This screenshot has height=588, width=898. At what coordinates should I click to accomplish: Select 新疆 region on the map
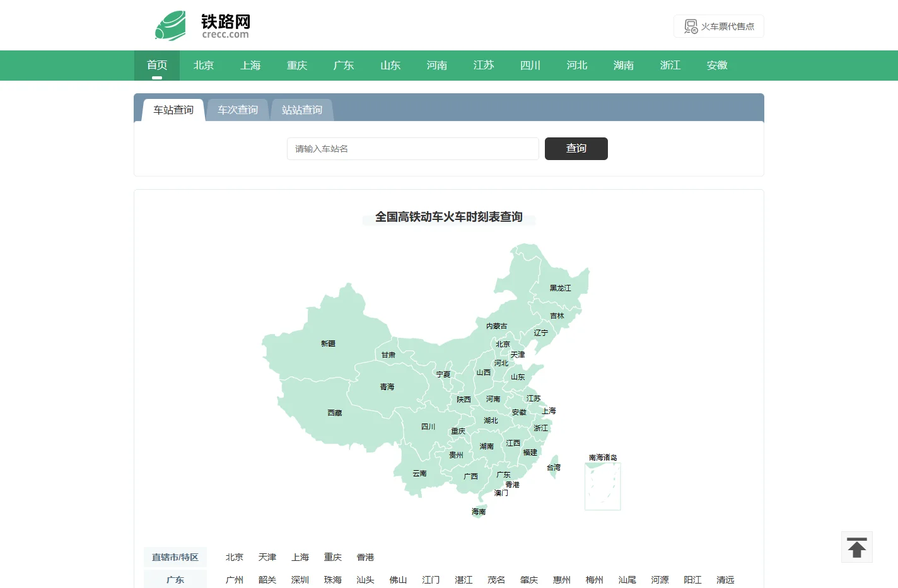pyautogui.click(x=328, y=343)
